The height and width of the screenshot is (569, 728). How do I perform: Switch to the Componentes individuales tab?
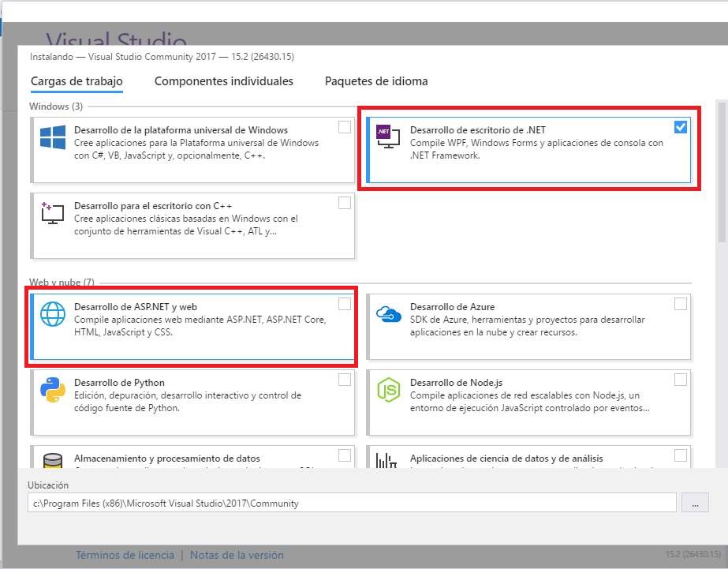pyautogui.click(x=225, y=81)
